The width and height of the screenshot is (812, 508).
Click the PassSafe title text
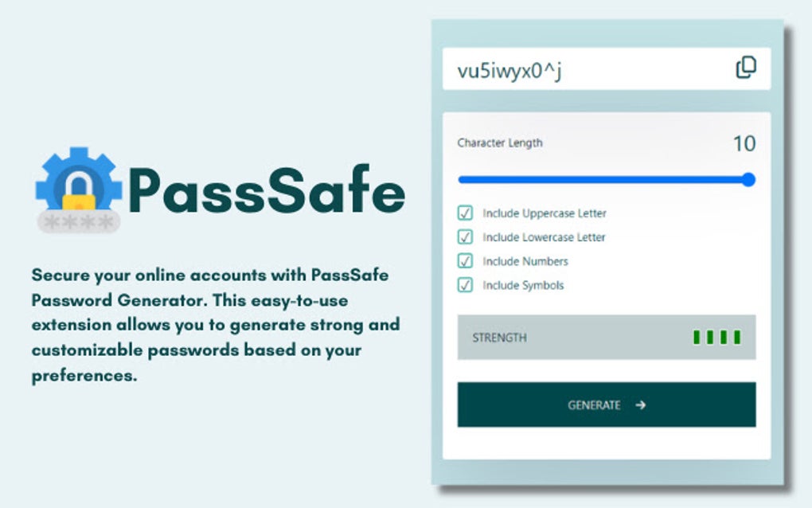(266, 190)
